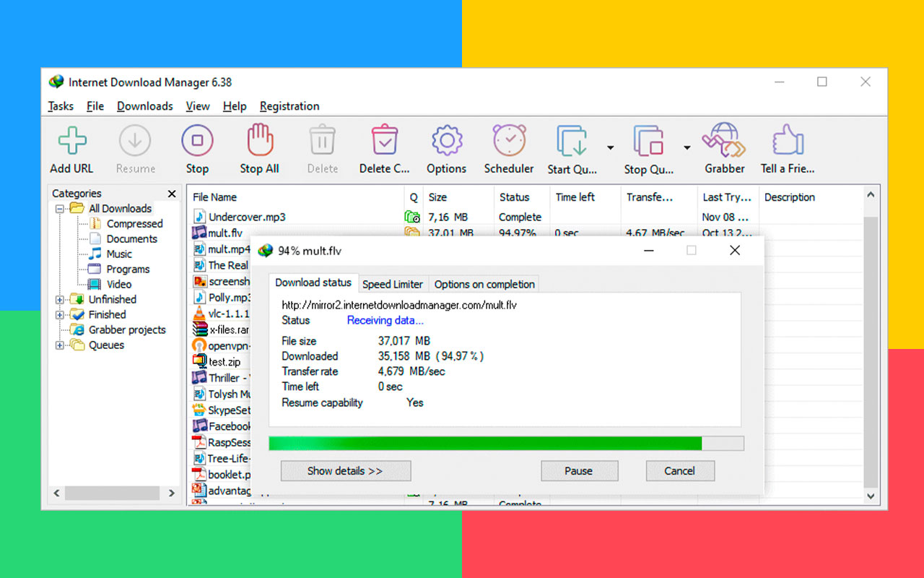The image size is (924, 578).
Task: Click the vlc cone file icon
Action: tap(199, 314)
